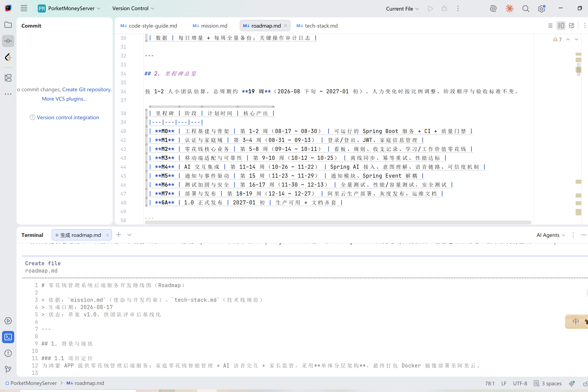Change the UTF-8 file encoding
The image size is (588, 392).
pyautogui.click(x=520, y=383)
